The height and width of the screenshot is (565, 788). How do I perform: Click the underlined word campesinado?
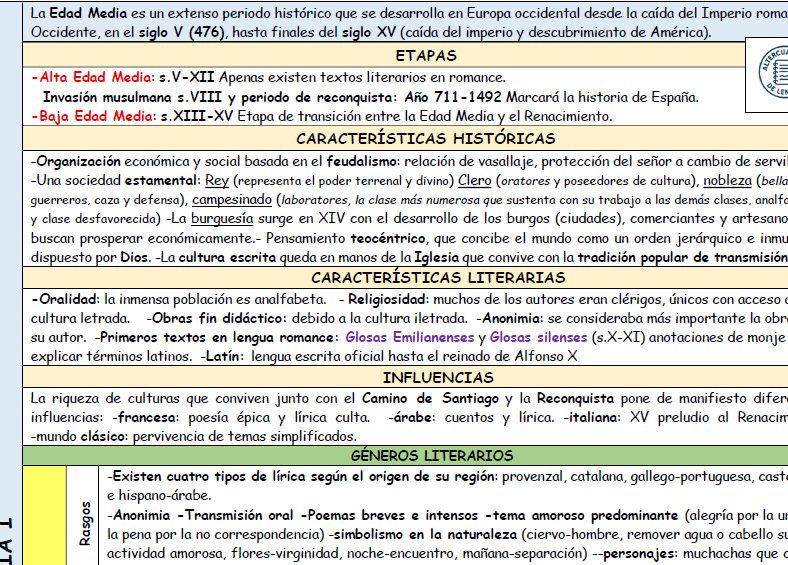pos(232,200)
